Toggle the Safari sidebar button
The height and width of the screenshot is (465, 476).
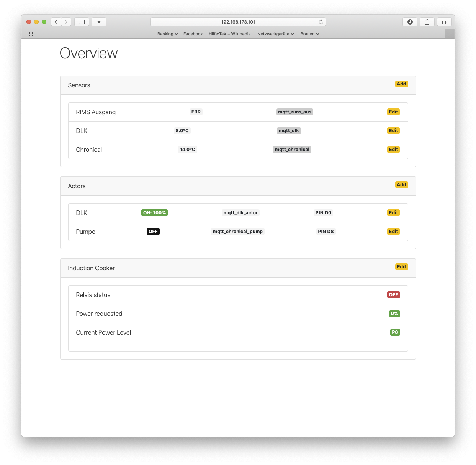click(82, 22)
